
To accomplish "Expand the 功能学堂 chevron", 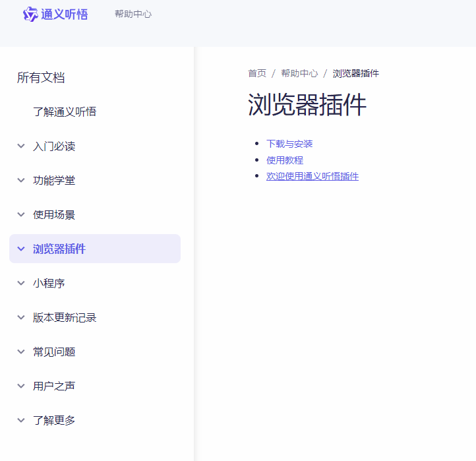I will (x=21, y=181).
